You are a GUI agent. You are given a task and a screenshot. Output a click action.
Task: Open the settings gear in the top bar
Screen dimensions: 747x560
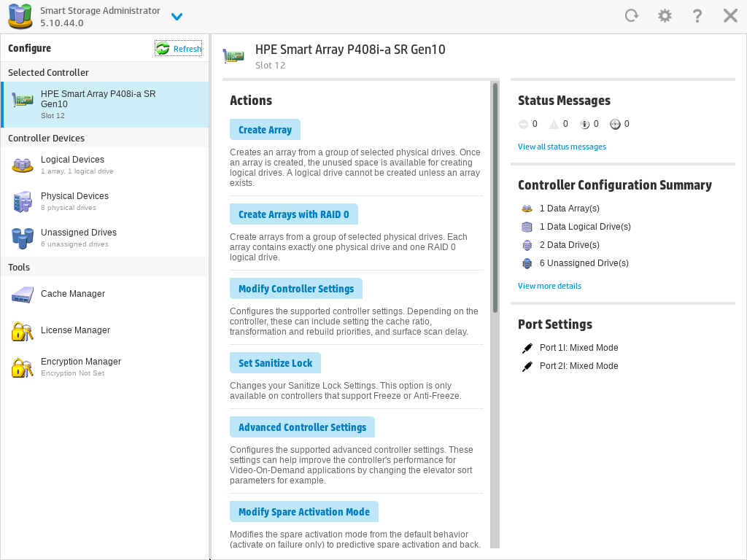(x=665, y=15)
